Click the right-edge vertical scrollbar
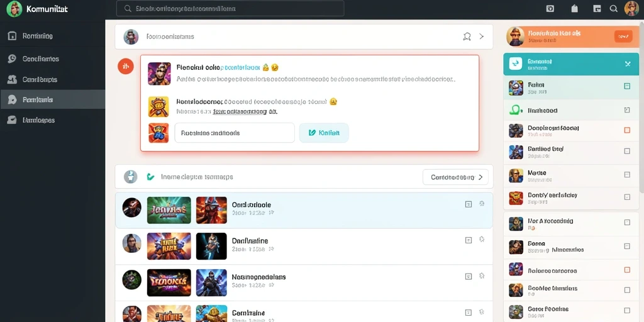Viewport: 644px width, 322px height. point(641,107)
